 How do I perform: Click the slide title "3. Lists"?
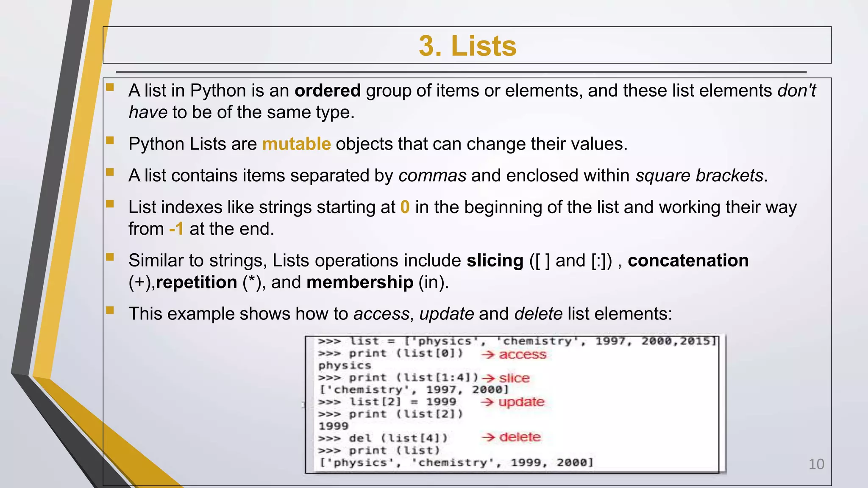click(467, 46)
